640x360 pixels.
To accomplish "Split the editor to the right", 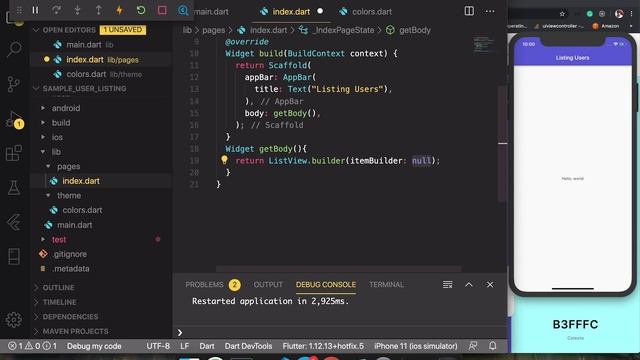I will pyautogui.click(x=469, y=11).
